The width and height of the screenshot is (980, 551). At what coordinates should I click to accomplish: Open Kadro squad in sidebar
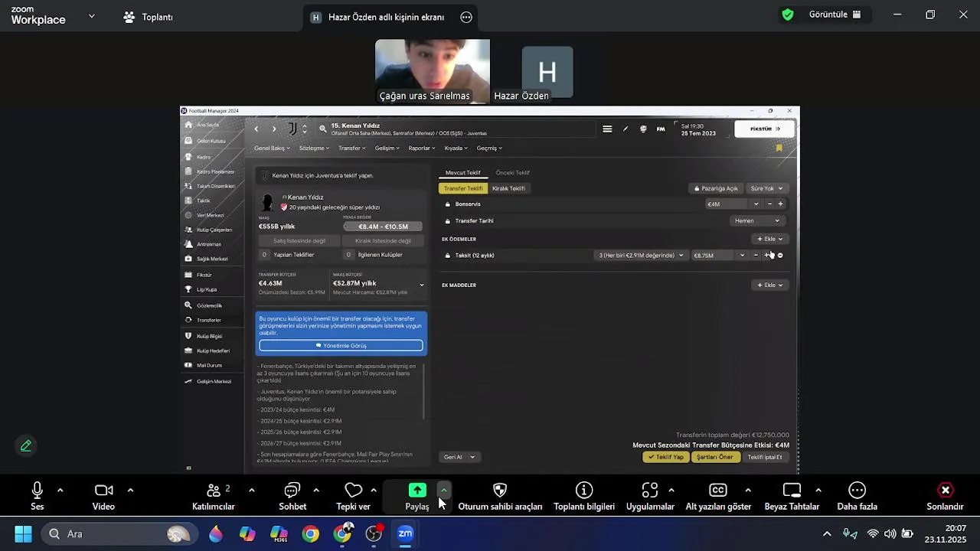pos(204,157)
